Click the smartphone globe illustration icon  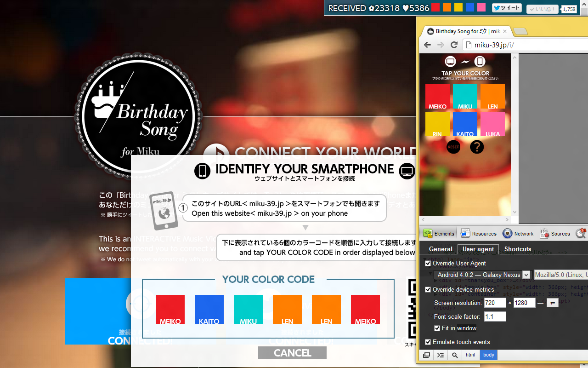164,211
